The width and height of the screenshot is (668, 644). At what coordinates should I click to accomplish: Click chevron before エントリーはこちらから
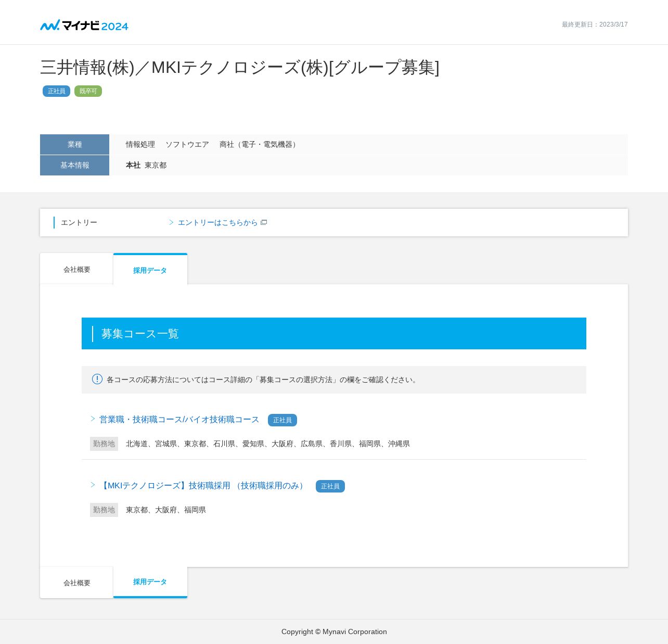pos(171,222)
